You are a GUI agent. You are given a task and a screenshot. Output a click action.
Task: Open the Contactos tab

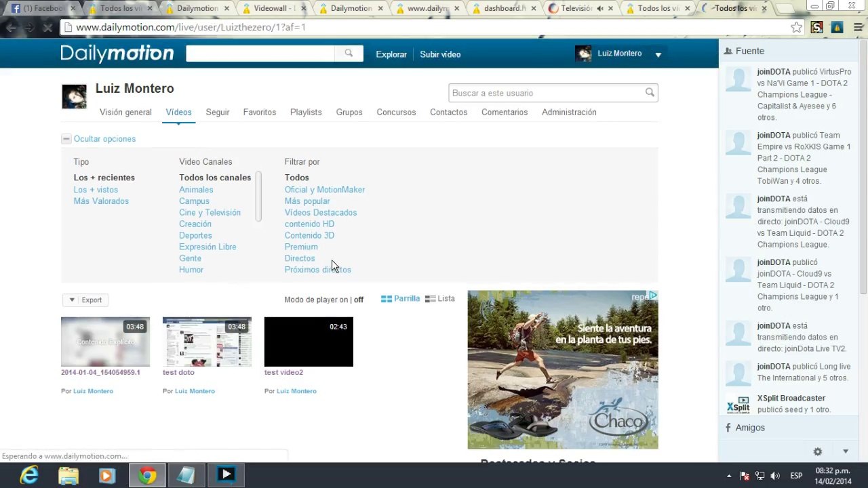click(x=448, y=113)
